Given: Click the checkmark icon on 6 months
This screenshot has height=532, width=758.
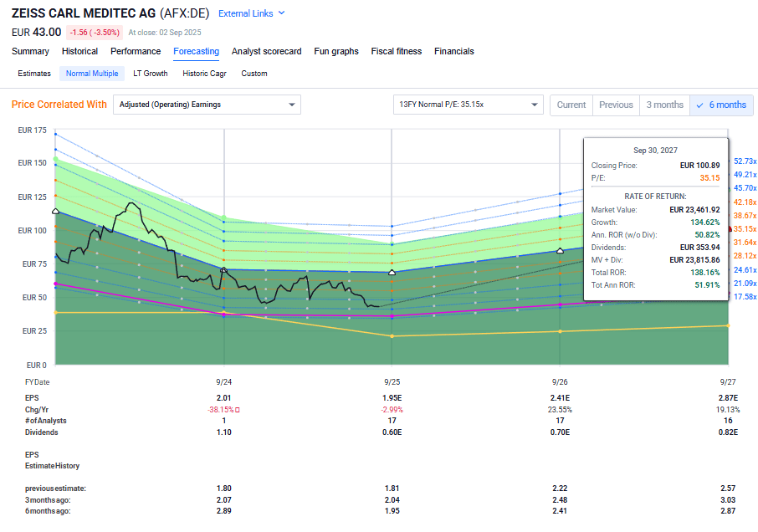Looking at the screenshot, I should pyautogui.click(x=700, y=105).
